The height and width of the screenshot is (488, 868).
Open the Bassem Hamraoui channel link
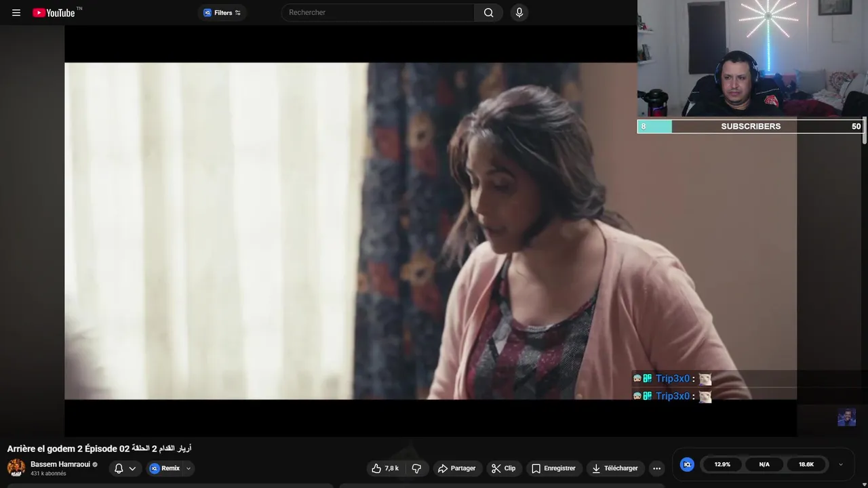60,464
